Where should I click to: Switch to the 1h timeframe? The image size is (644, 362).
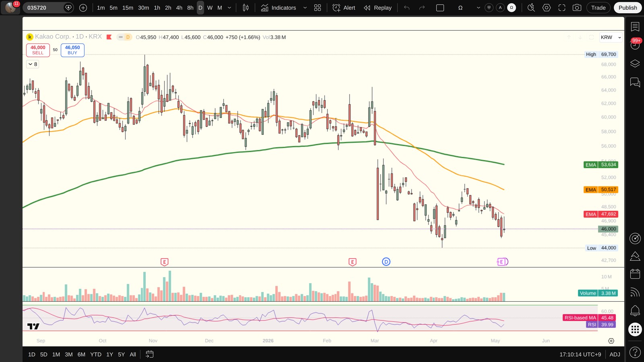tap(157, 8)
